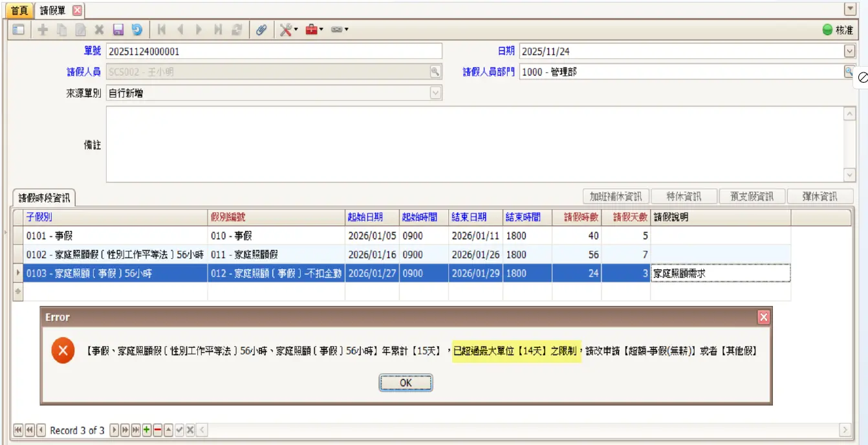Add a row with the green plus
The image size is (868, 445).
tap(147, 430)
